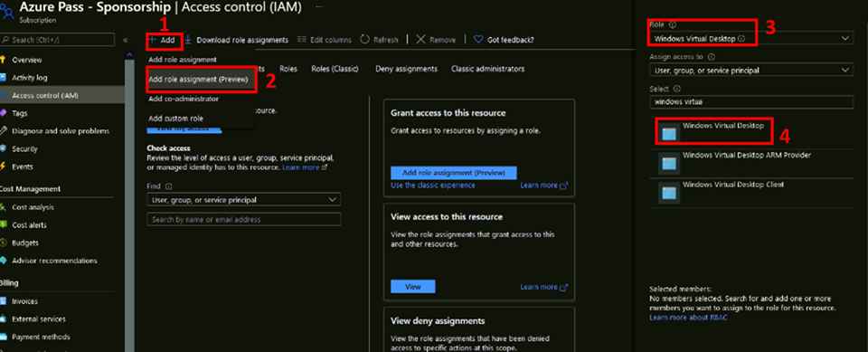Open Learn more link in Grant access card
This screenshot has width=868, height=352.
click(x=543, y=186)
